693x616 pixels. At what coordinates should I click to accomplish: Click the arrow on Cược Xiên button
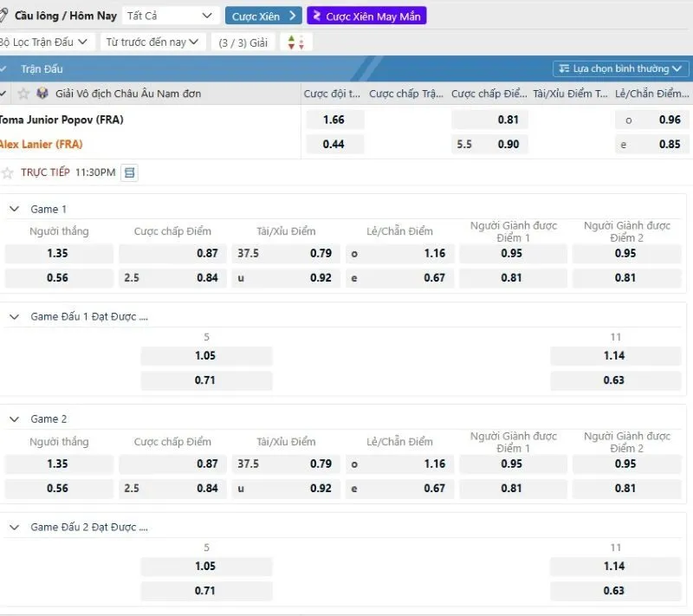(292, 16)
